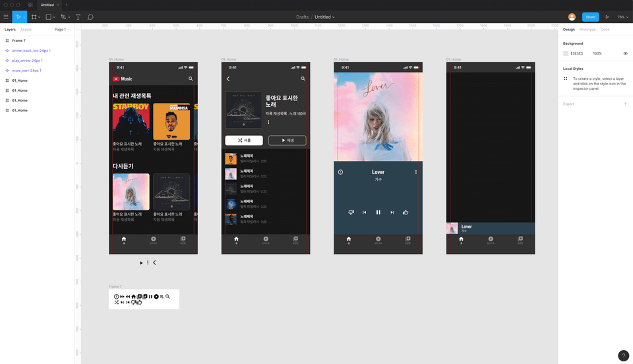The height and width of the screenshot is (364, 633).
Task: Click the info icon left of Lover title
Action: [x=340, y=172]
